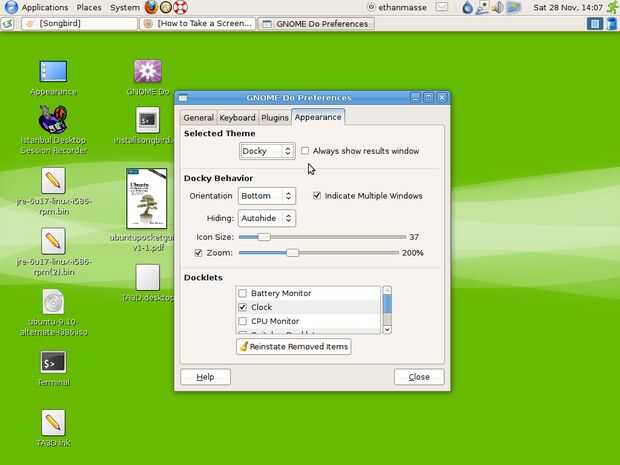
Task: Click the docklets list scrollbar thumb
Action: 387,304
